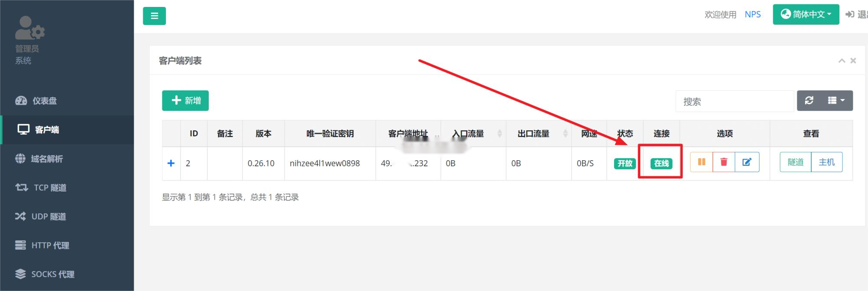Refresh the client list table
The image size is (868, 291).
coord(809,101)
